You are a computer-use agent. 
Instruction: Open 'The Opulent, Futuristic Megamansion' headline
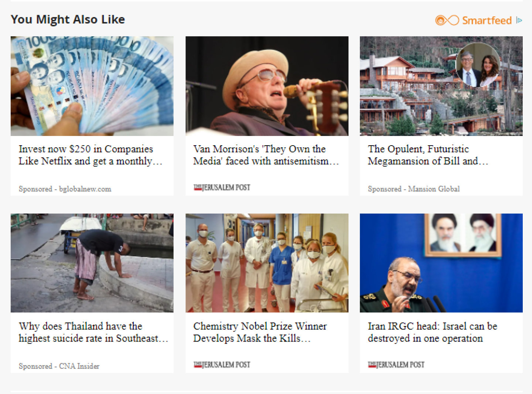tap(428, 155)
